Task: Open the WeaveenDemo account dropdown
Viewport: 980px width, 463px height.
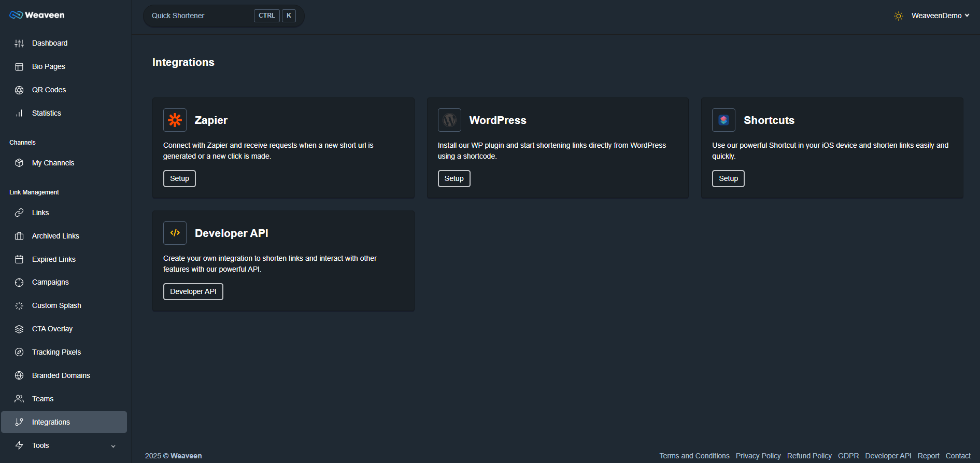Action: point(940,16)
